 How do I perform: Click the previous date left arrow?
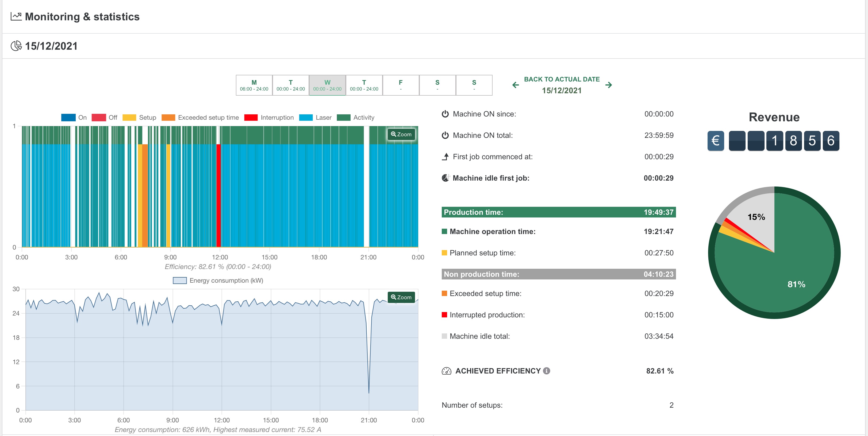[516, 85]
